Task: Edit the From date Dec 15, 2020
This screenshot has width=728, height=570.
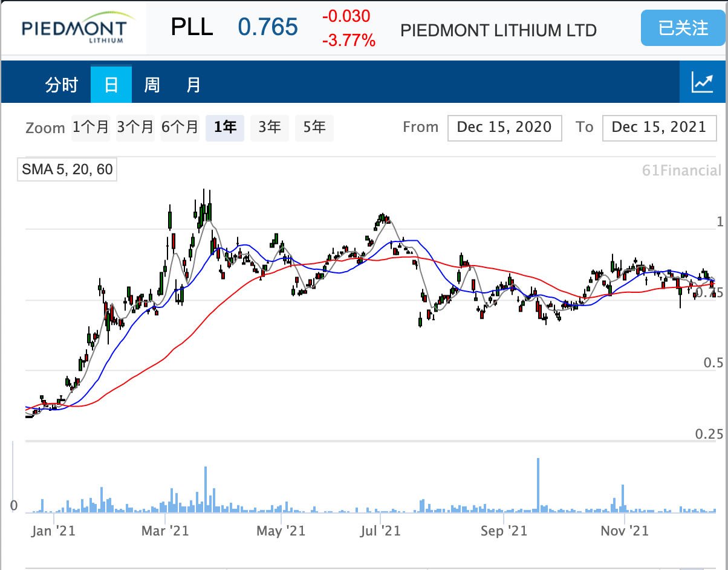Action: pyautogui.click(x=505, y=128)
